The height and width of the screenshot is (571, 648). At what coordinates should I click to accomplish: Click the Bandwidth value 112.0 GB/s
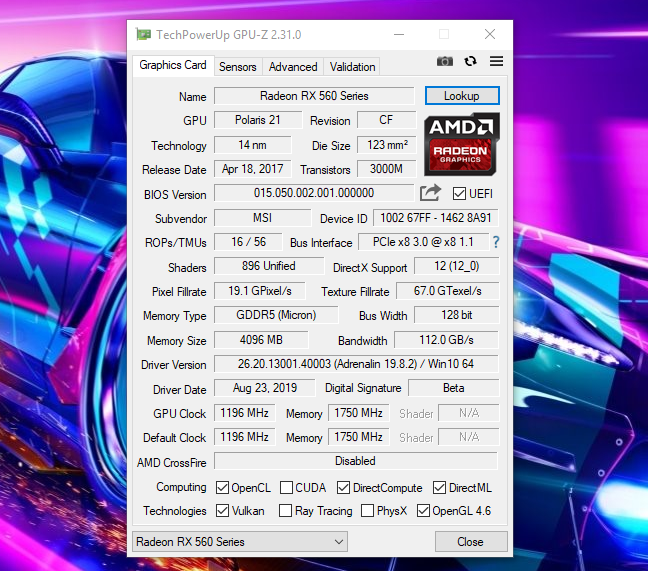pos(446,340)
